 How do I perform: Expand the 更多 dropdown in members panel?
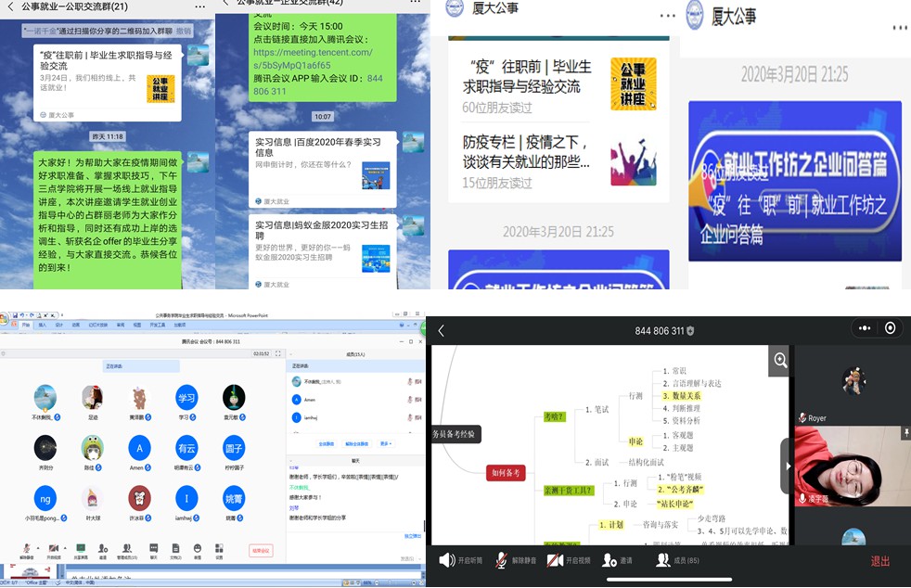(x=385, y=443)
